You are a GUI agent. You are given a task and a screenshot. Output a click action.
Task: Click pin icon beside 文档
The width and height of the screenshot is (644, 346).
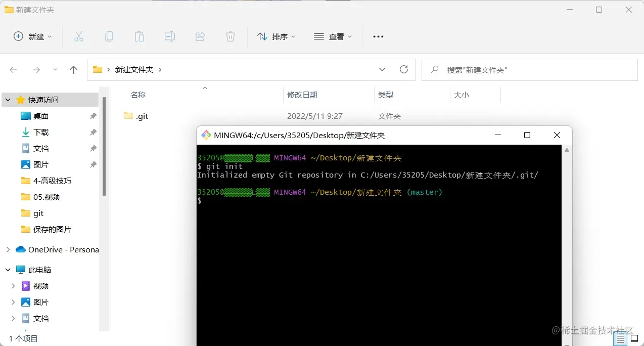[93, 148]
